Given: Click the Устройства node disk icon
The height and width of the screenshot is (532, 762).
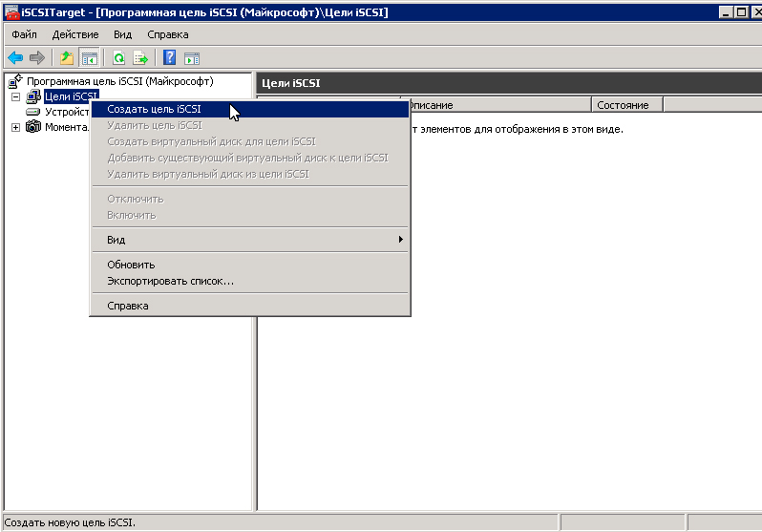Looking at the screenshot, I should pyautogui.click(x=33, y=112).
